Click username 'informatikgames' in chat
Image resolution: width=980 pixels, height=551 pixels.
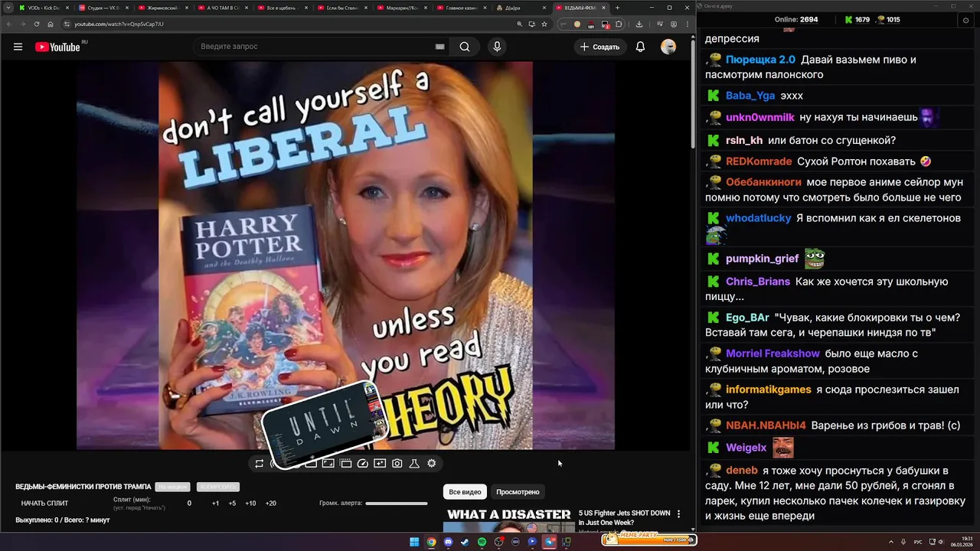coord(768,390)
